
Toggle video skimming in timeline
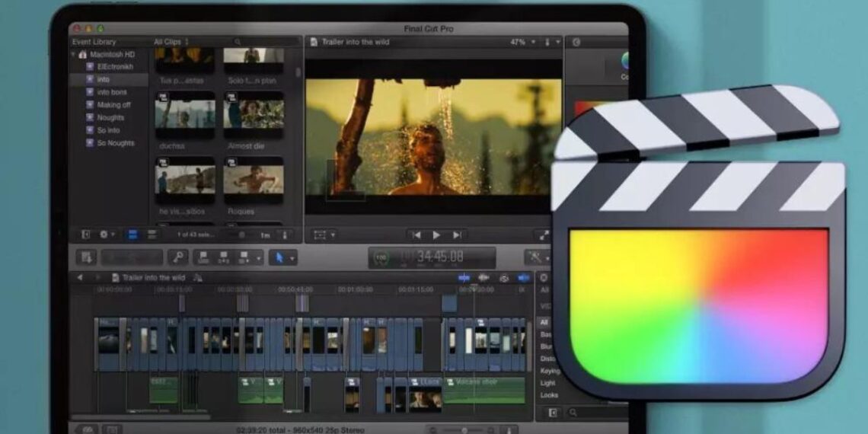point(464,278)
